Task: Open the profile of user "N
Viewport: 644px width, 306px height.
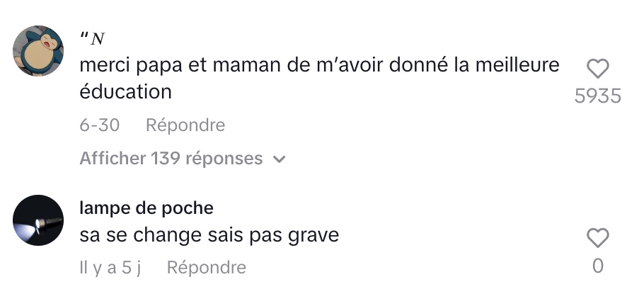Action: pyautogui.click(x=93, y=39)
